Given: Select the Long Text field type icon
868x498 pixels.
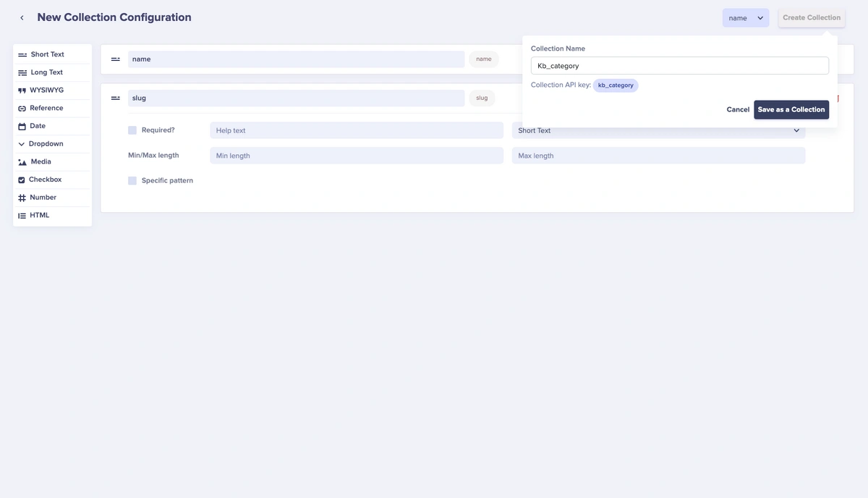Looking at the screenshot, I should [x=22, y=72].
